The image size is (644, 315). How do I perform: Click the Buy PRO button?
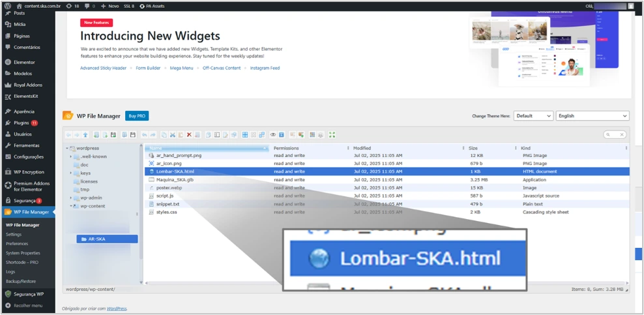(137, 116)
